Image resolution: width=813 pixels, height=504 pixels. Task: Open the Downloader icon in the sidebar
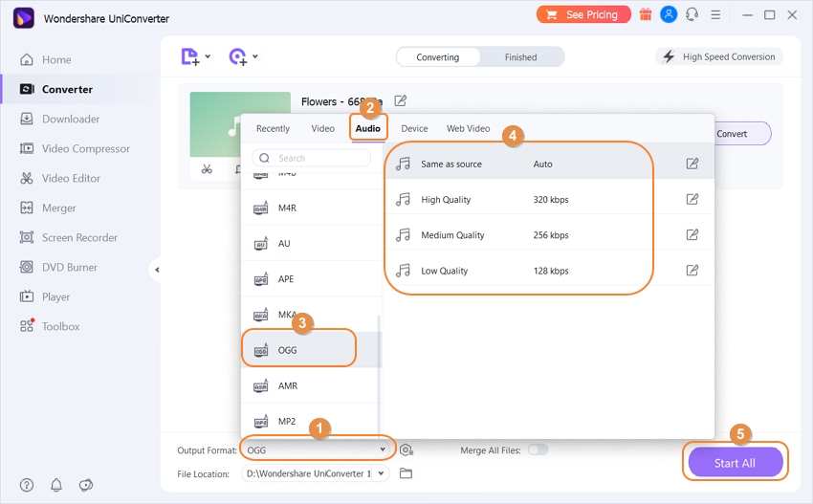click(x=27, y=119)
